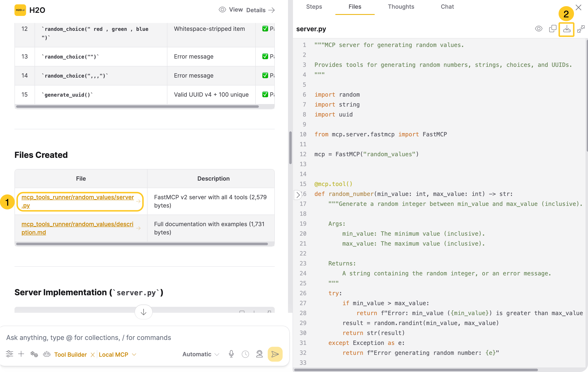Click the arrow icon beside the server.py link
The image size is (588, 372).
coord(138,201)
